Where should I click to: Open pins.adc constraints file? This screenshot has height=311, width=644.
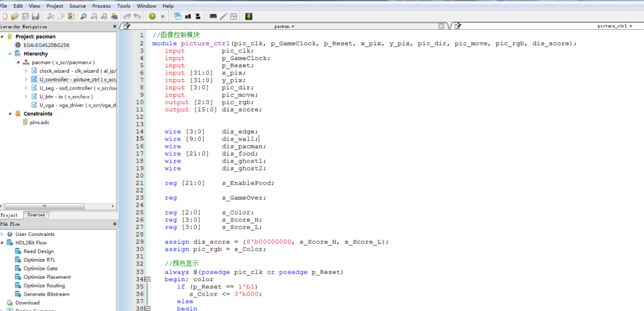41,122
